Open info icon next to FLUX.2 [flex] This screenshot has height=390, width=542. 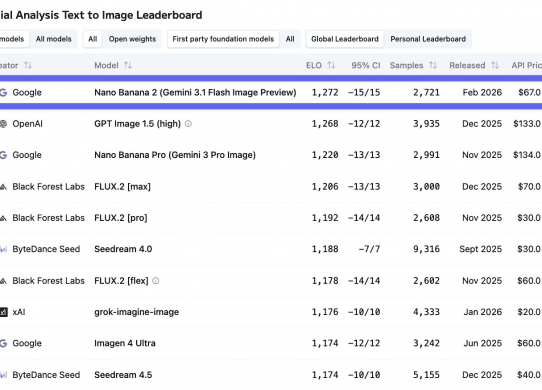pyautogui.click(x=156, y=280)
